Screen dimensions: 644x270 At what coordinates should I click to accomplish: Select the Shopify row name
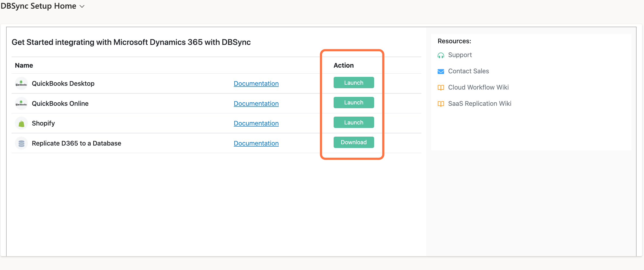pos(43,123)
